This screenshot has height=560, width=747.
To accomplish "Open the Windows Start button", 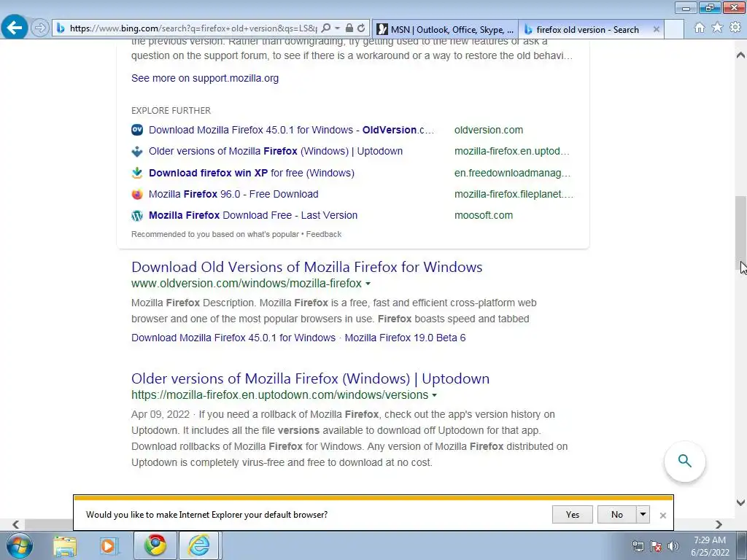I will pos(20,545).
